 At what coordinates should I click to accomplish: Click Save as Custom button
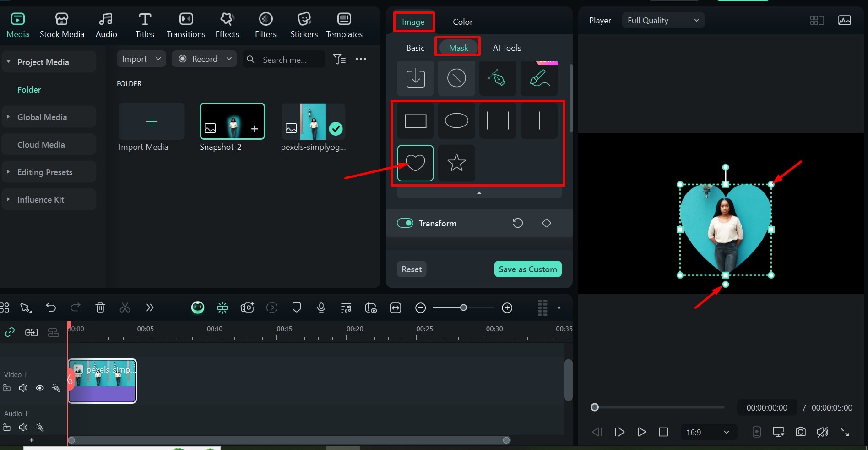[x=528, y=269]
